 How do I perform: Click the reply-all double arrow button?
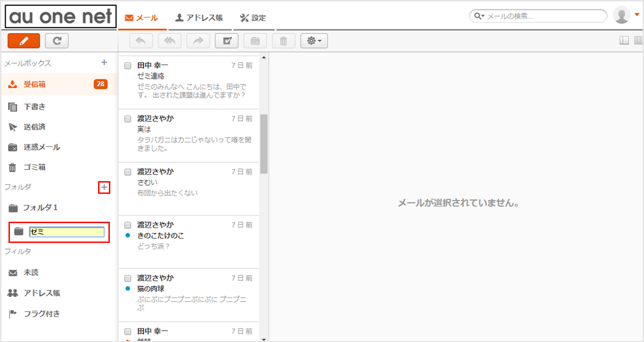pyautogui.click(x=170, y=41)
